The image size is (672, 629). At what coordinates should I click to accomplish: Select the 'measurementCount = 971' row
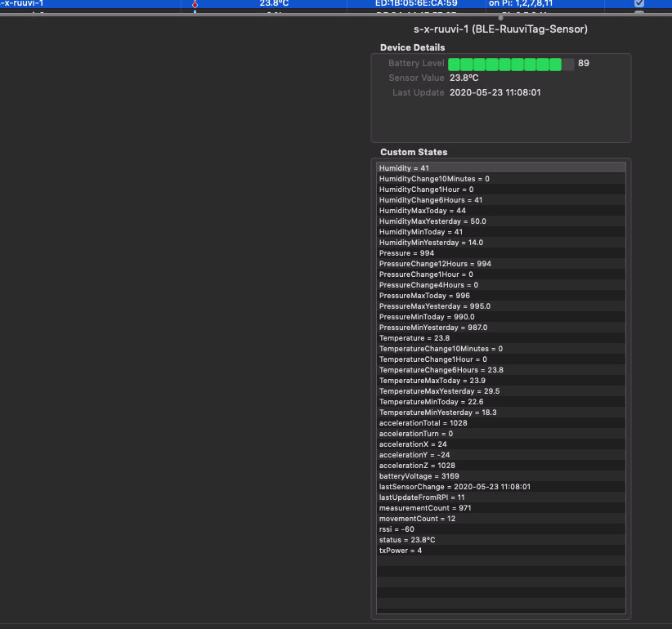pyautogui.click(x=500, y=508)
